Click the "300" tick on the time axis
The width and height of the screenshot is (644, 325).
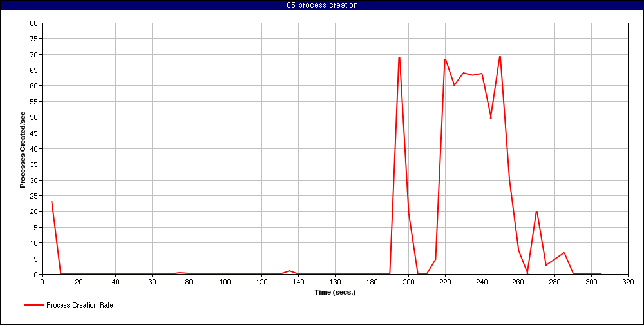pos(591,282)
